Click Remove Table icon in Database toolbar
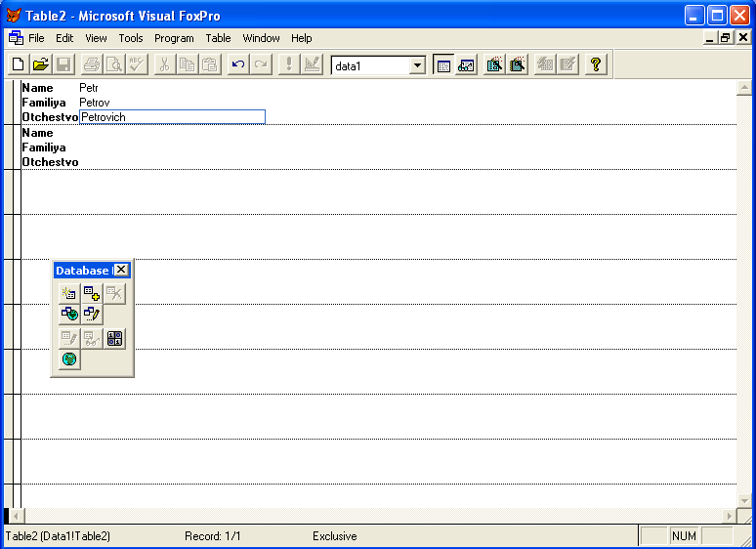 114,293
